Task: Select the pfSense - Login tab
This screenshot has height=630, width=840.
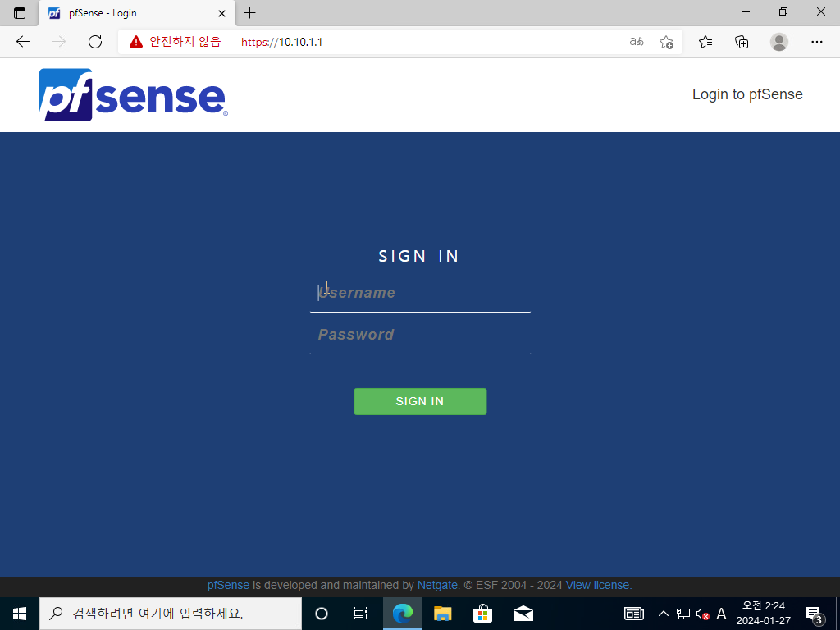Action: coord(137,13)
